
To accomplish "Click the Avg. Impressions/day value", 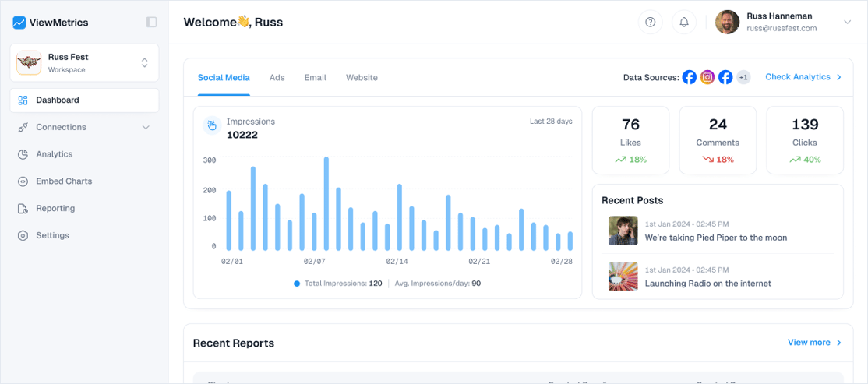I will (476, 284).
